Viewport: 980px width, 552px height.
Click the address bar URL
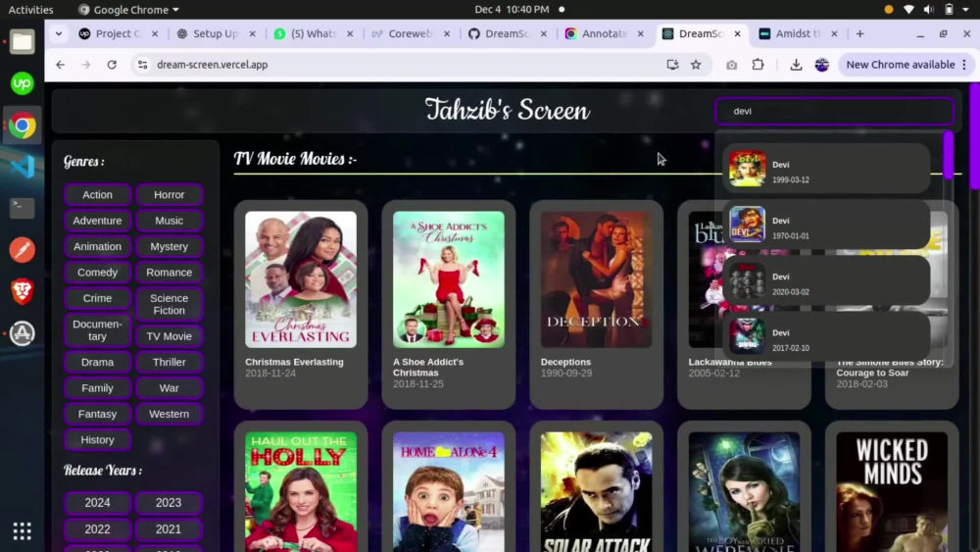(x=213, y=65)
